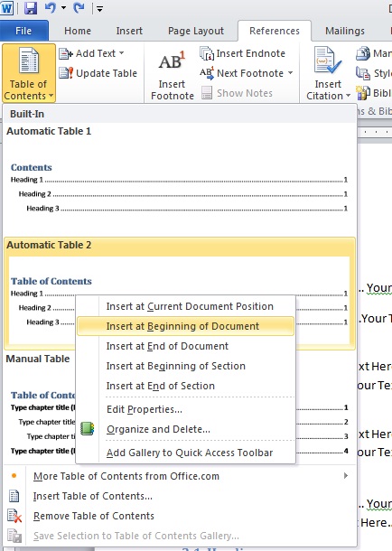
Task: Open the Customize Quick Access Toolbar arrow
Action: click(x=99, y=9)
